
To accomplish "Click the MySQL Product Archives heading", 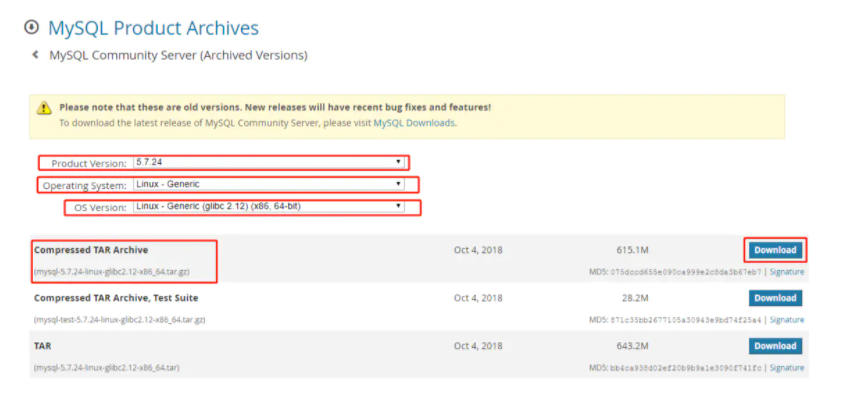I will pyautogui.click(x=153, y=28).
